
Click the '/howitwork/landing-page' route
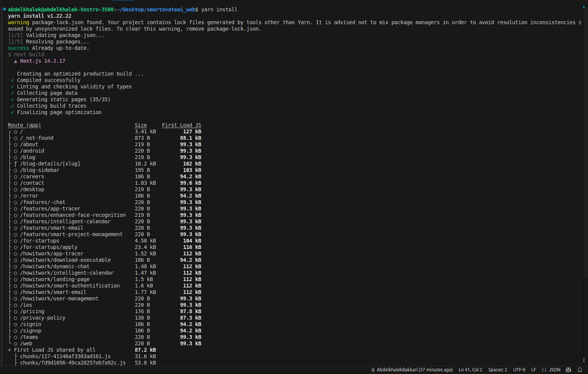[x=55, y=279]
